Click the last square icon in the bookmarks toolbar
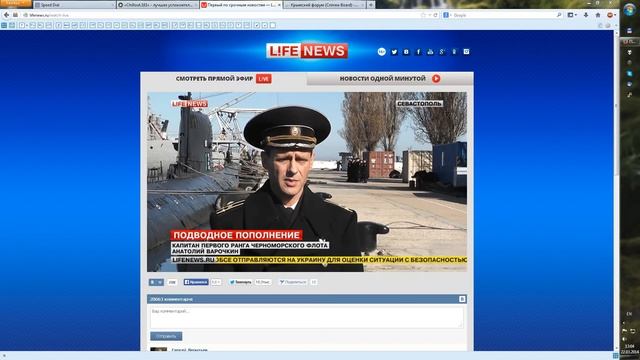Image resolution: width=640 pixels, height=360 pixels. coord(273,25)
